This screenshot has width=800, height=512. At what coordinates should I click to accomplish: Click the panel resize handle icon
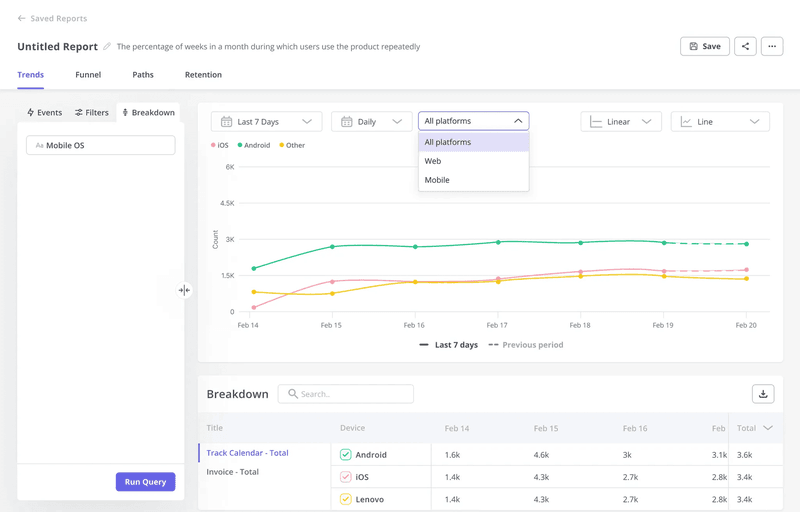point(184,290)
